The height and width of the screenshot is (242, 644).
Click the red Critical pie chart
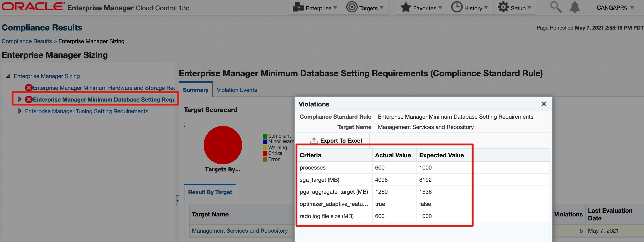pos(222,145)
